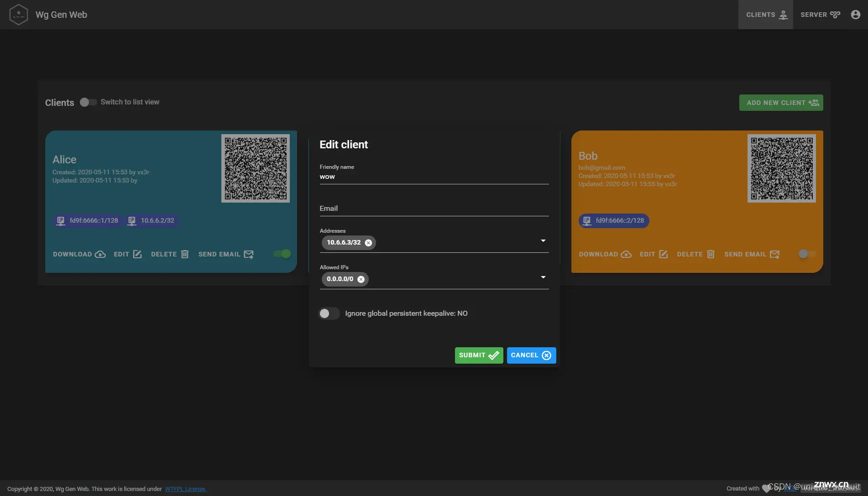Viewport: 868px width, 496px height.
Task: Toggle Ignore global persistent keepalive
Action: pyautogui.click(x=329, y=313)
